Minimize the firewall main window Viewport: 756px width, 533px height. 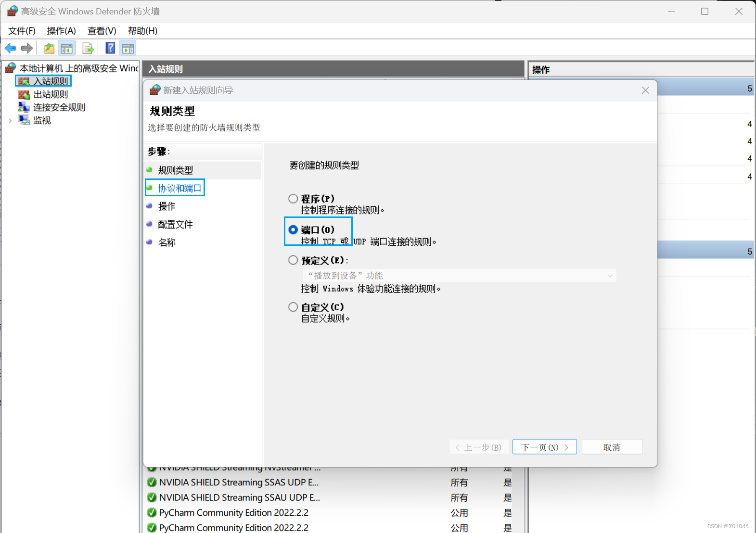(671, 11)
